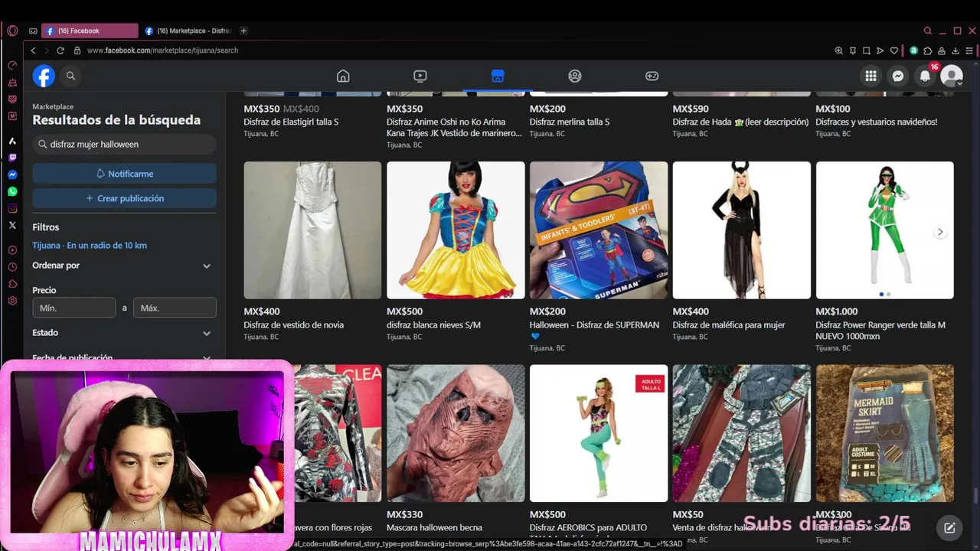Add page to bookmarks with heart icon

click(893, 51)
